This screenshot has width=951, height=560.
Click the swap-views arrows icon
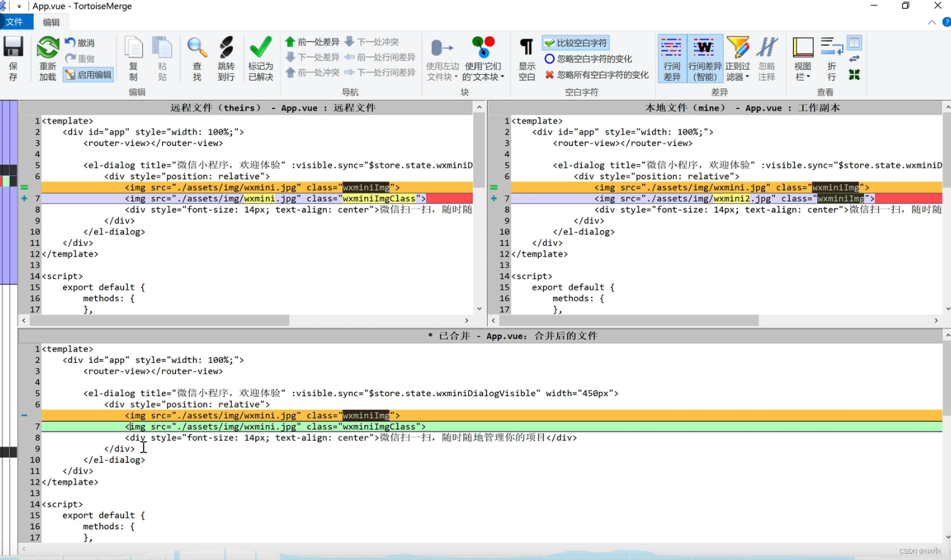[855, 59]
